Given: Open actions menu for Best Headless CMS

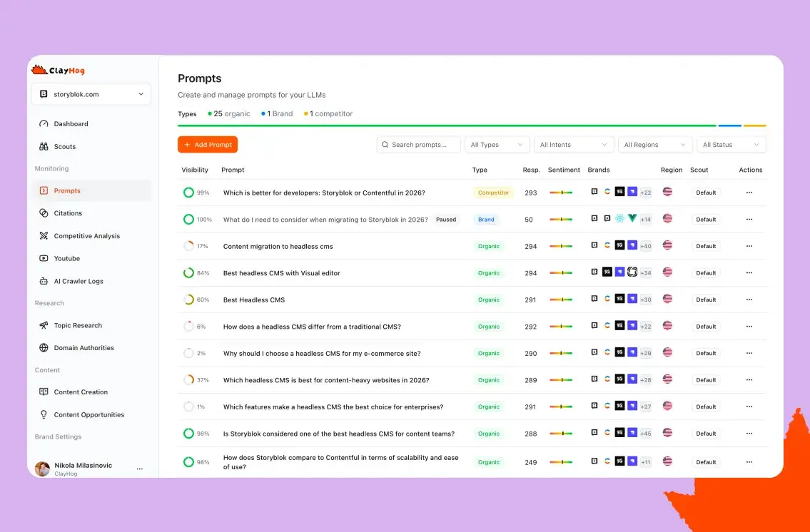Looking at the screenshot, I should (x=749, y=300).
